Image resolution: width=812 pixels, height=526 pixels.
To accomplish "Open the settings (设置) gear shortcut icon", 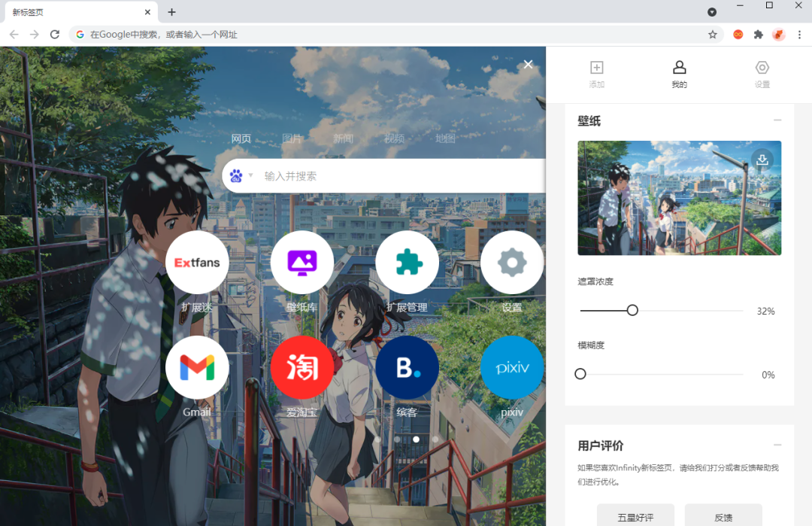I will (512, 263).
